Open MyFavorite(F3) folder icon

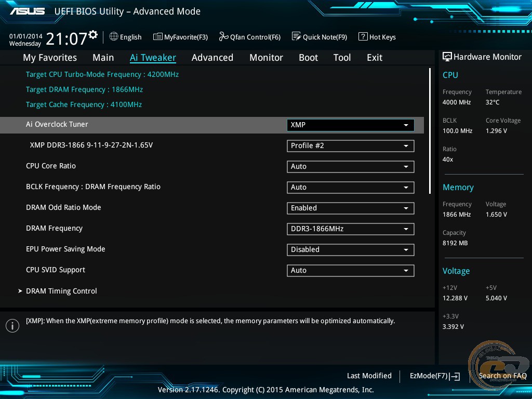tap(158, 37)
